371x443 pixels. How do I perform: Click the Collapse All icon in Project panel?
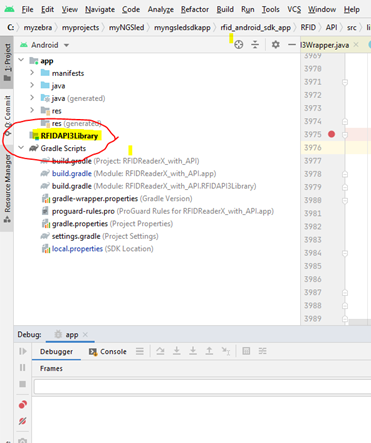255,44
